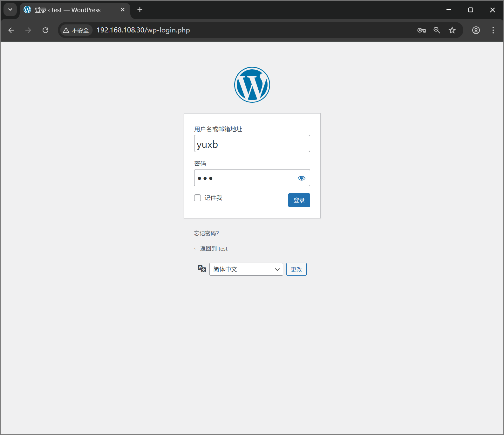Click the 用户名或邮箱地址 label
This screenshot has width=504, height=435.
(x=218, y=129)
